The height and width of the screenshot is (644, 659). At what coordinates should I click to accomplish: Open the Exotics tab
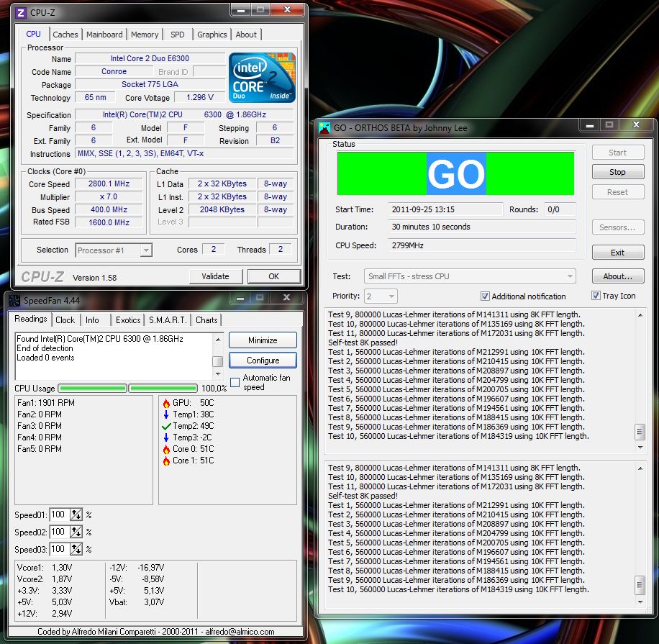click(x=128, y=320)
